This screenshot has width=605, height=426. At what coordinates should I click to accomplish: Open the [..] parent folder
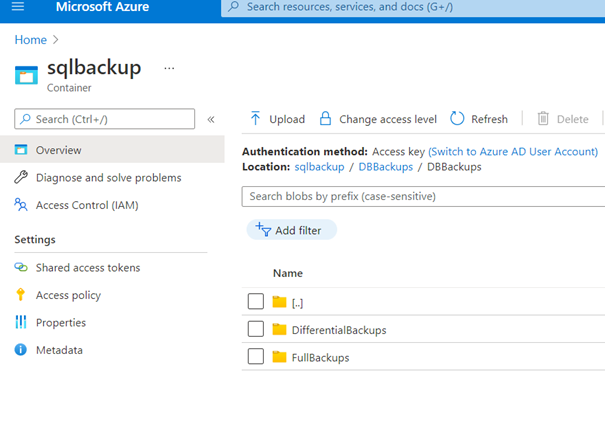tap(297, 303)
